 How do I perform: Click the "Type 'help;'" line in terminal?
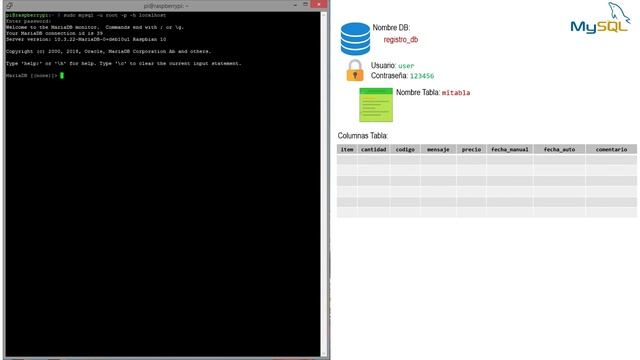click(x=124, y=64)
